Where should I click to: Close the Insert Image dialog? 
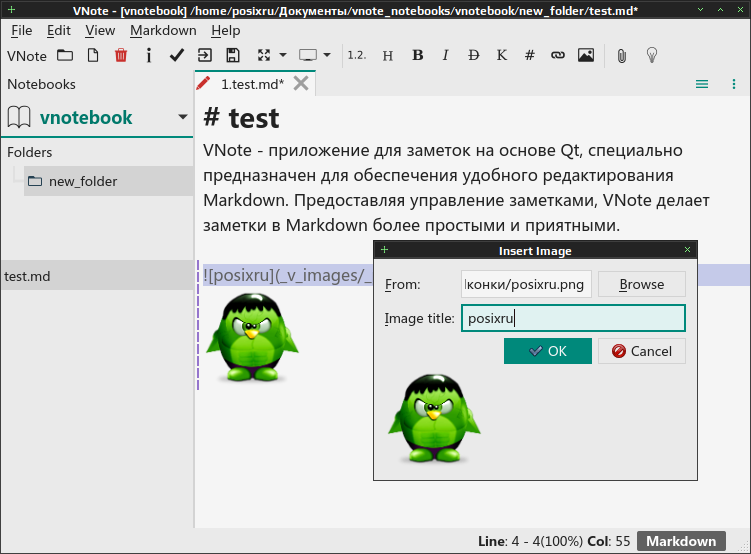pyautogui.click(x=687, y=249)
